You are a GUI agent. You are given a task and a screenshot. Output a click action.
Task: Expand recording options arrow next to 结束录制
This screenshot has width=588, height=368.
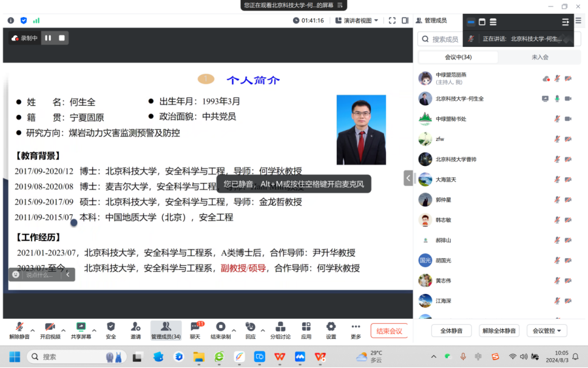pyautogui.click(x=234, y=330)
